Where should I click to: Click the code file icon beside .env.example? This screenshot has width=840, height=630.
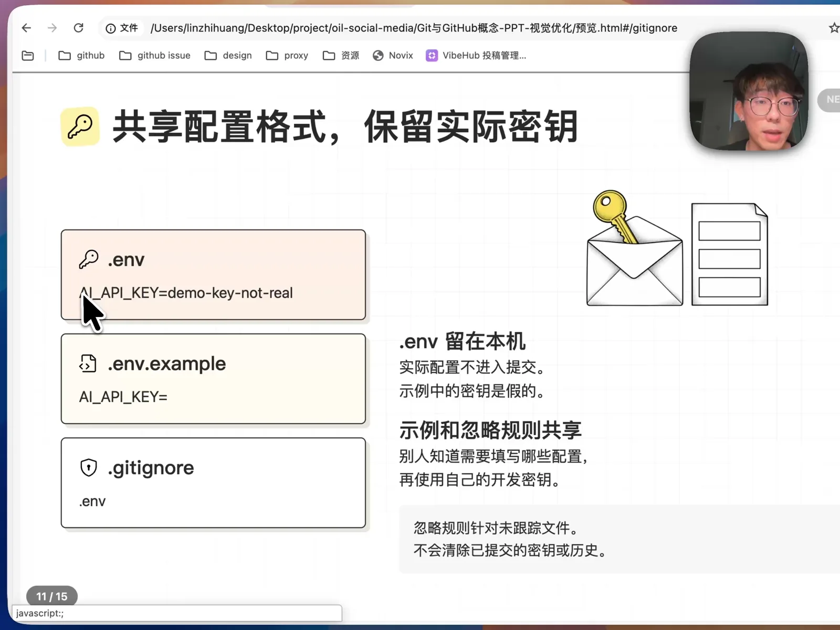pyautogui.click(x=88, y=363)
